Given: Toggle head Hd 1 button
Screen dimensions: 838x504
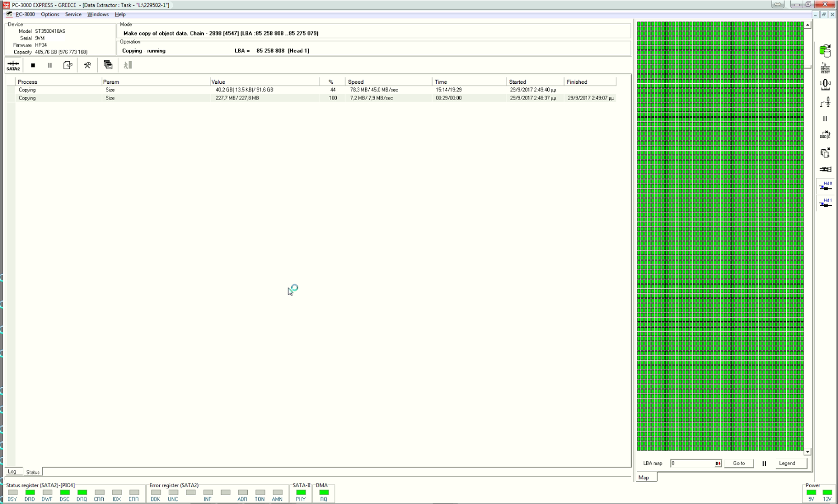Looking at the screenshot, I should 825,203.
